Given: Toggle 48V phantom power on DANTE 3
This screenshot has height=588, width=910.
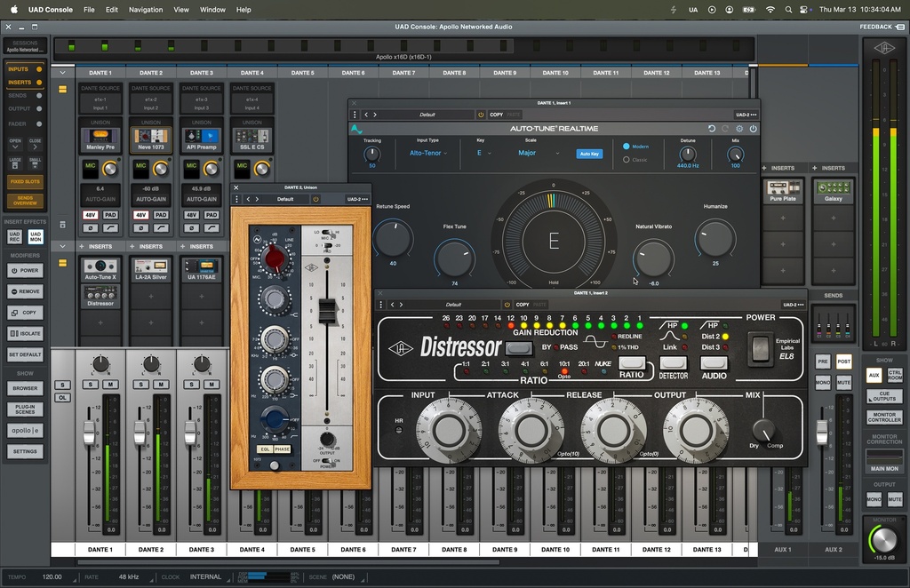Looking at the screenshot, I should pyautogui.click(x=191, y=215).
